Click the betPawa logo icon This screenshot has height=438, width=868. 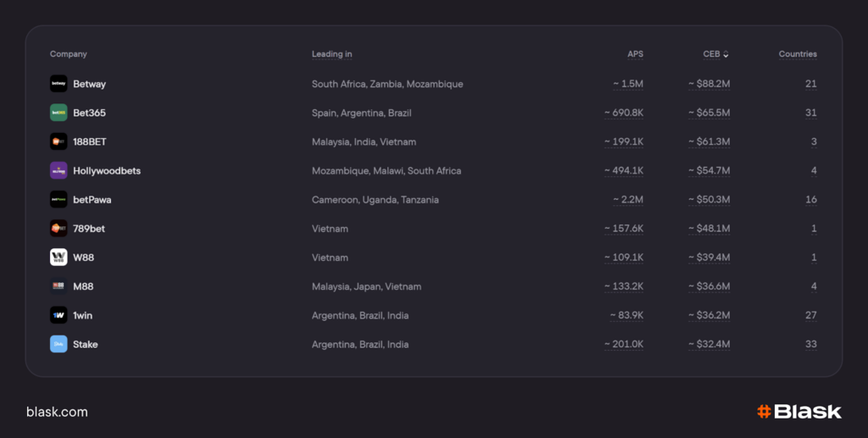pos(58,200)
